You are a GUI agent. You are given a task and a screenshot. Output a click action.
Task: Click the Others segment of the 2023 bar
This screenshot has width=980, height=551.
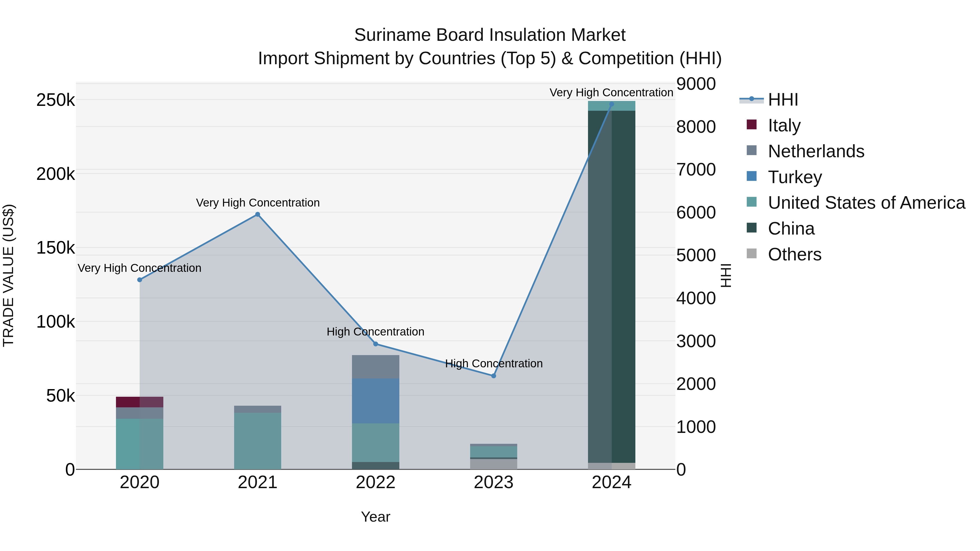(x=494, y=464)
